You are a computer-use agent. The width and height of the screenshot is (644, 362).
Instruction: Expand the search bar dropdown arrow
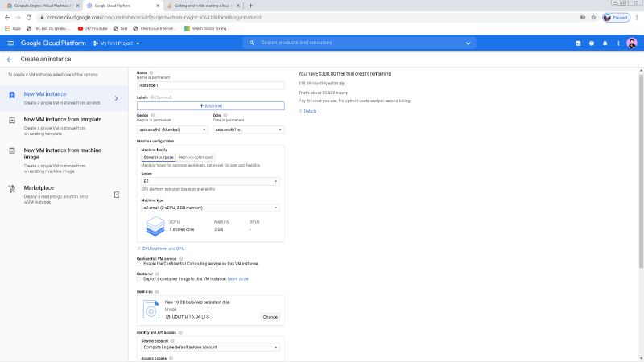click(468, 43)
